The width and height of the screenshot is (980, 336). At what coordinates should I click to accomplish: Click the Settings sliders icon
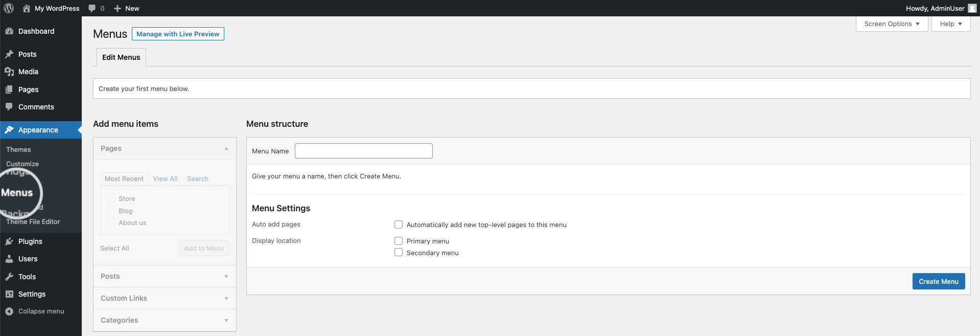(9, 294)
